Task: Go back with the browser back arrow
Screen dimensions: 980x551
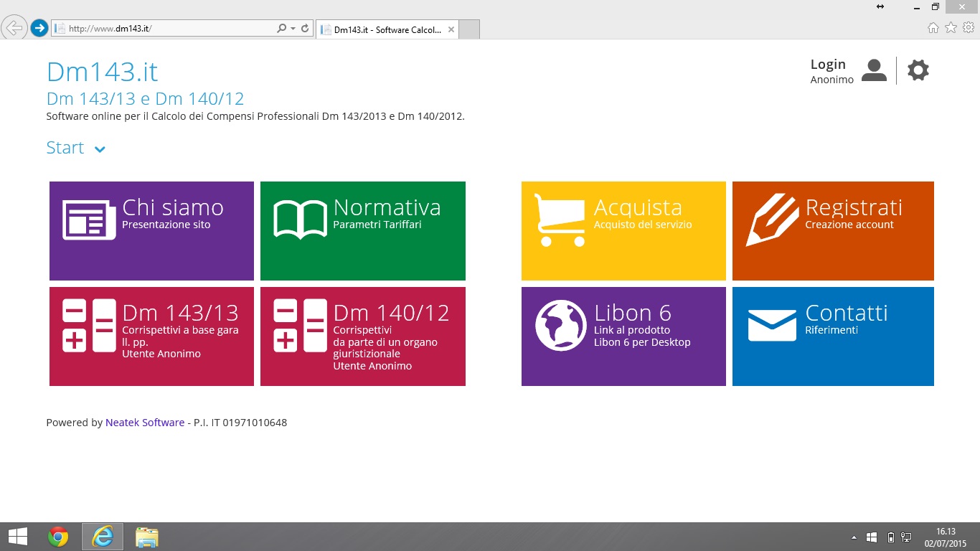Action: pos(14,28)
